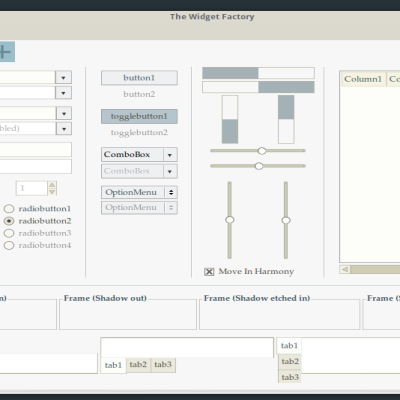Select radiobutton2
The image size is (400, 400).
point(9,221)
